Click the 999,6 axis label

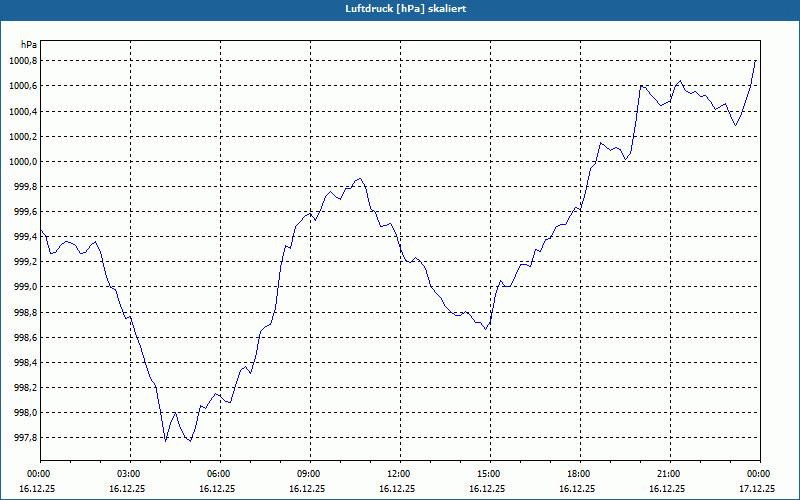(26, 212)
